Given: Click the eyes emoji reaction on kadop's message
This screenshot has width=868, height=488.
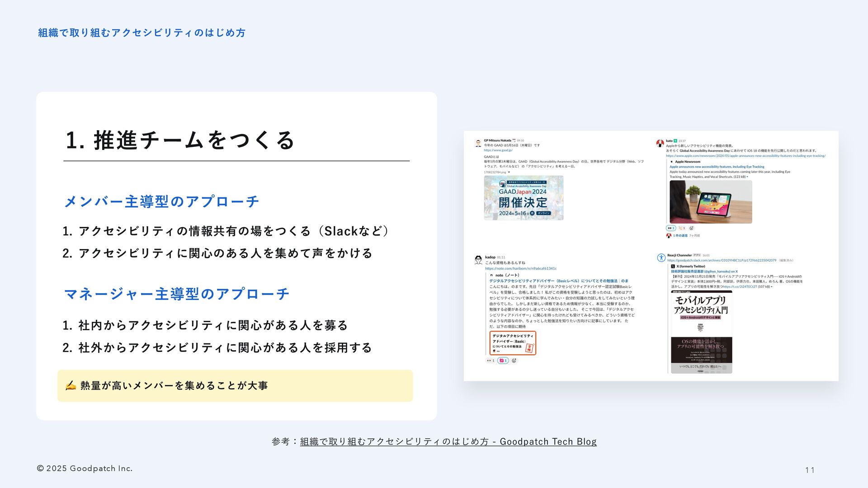Looking at the screenshot, I should point(491,361).
